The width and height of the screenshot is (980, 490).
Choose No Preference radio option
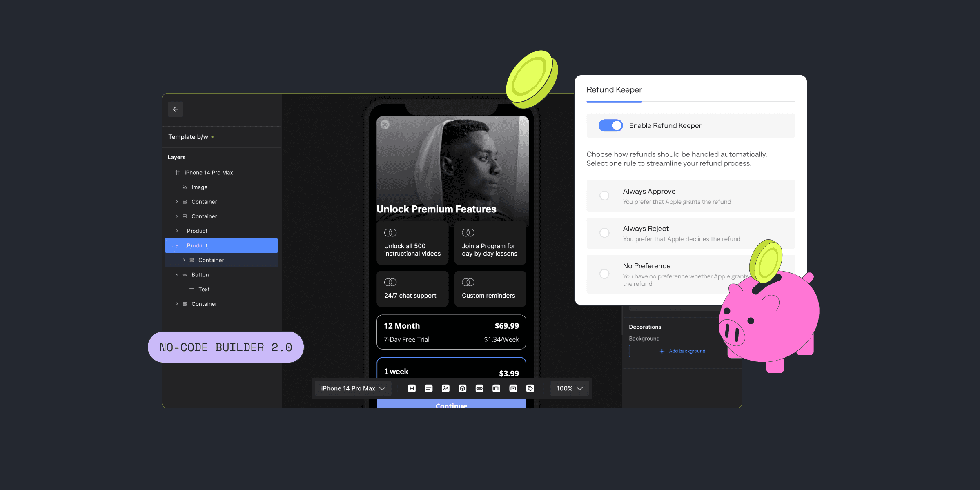coord(604,274)
